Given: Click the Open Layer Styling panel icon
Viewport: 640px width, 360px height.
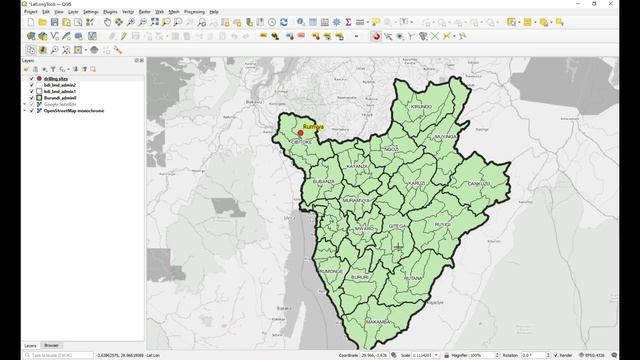Looking at the screenshot, I should [x=27, y=69].
